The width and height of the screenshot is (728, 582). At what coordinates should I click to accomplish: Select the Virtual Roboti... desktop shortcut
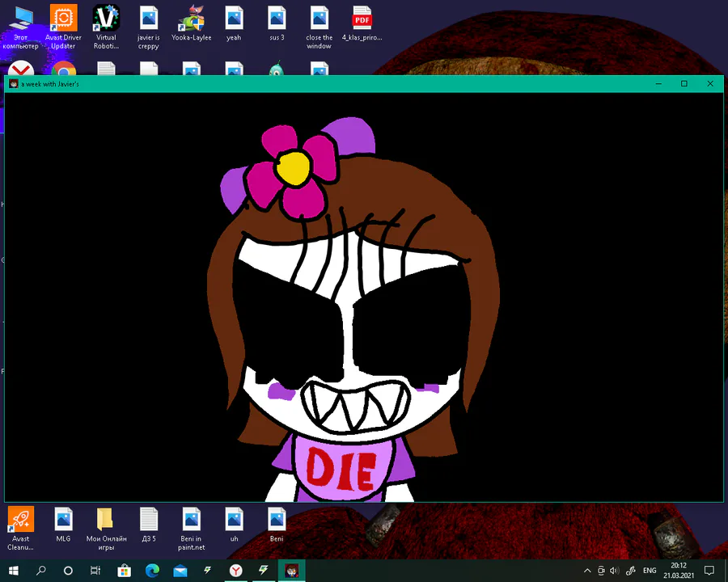pyautogui.click(x=106, y=27)
